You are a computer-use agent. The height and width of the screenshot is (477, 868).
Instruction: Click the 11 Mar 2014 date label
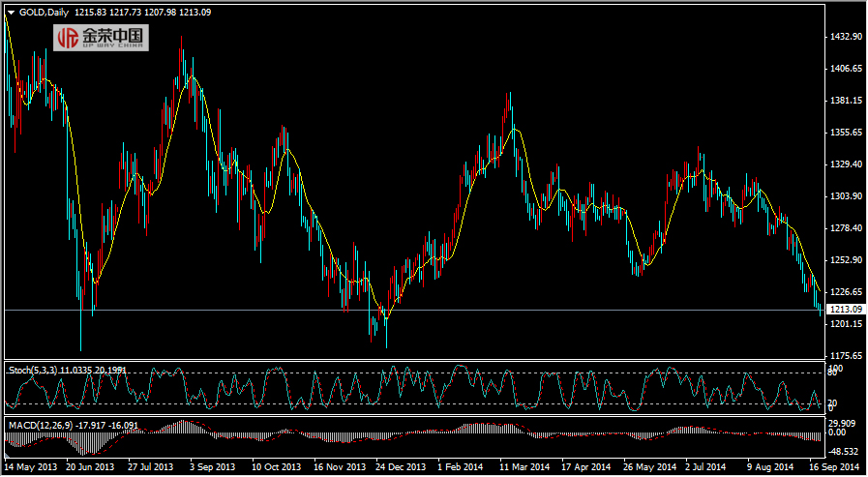click(524, 466)
